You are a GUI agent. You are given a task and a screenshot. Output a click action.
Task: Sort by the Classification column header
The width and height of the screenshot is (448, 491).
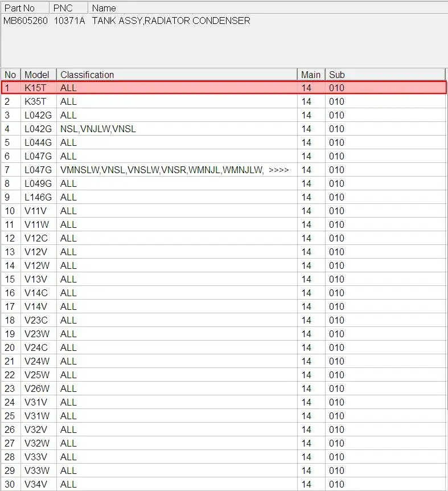[x=177, y=75]
